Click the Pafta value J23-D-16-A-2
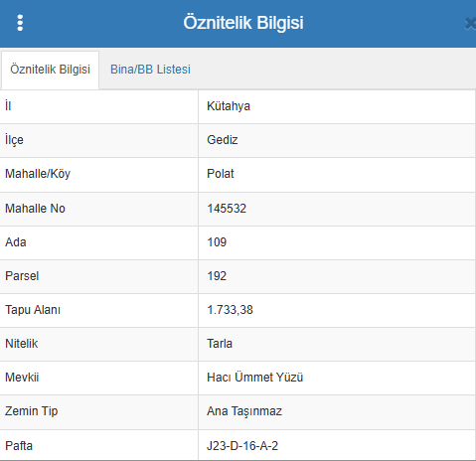The height and width of the screenshot is (461, 476). pos(242,446)
